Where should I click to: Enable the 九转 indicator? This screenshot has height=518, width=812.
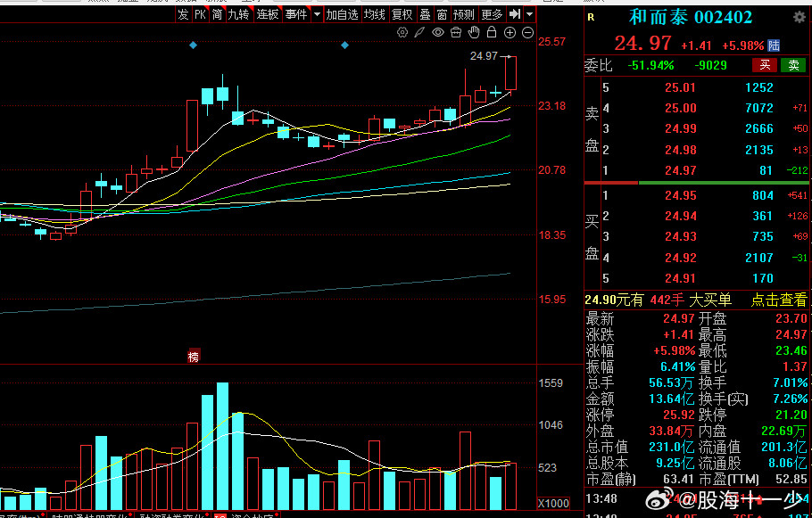[x=239, y=14]
